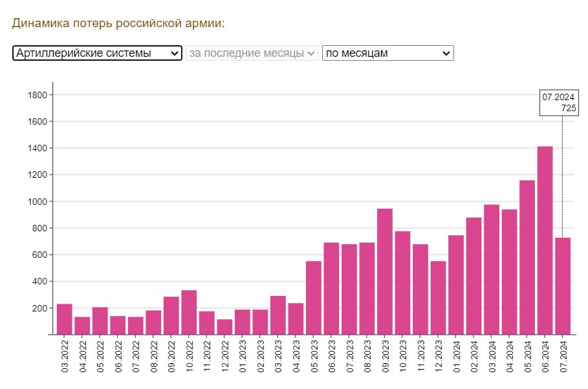The width and height of the screenshot is (588, 389).
Task: Click the 08.2023 bar
Action: [x=367, y=289]
